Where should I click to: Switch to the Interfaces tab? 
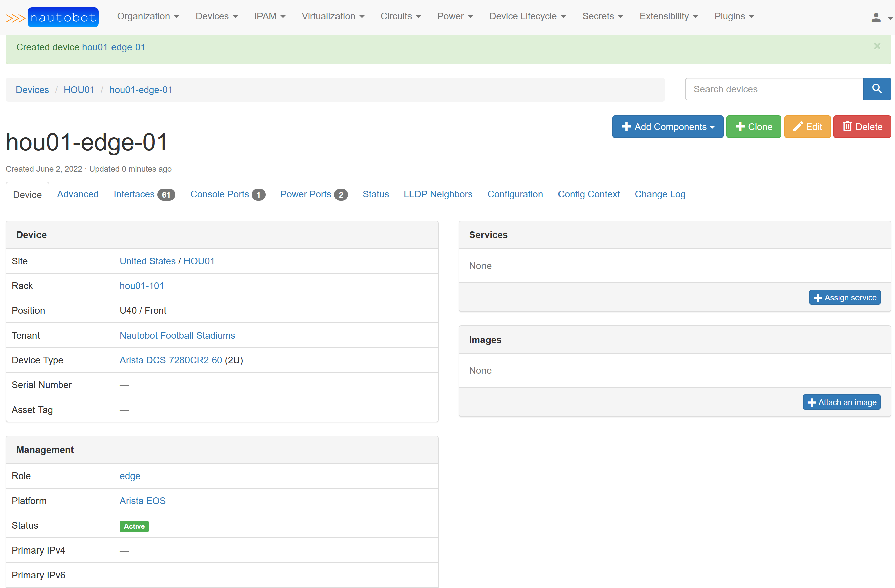(144, 194)
